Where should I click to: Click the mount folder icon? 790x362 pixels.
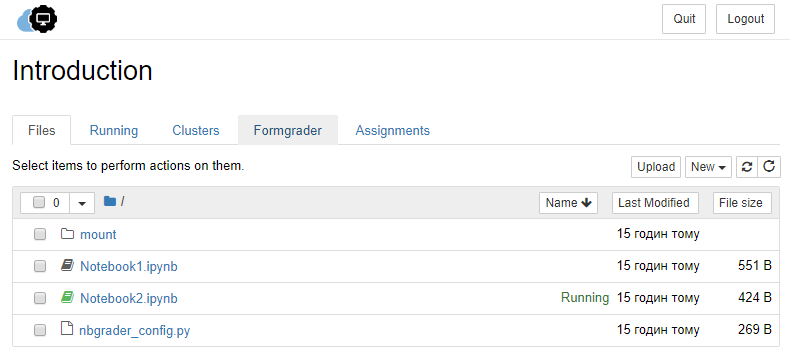67,234
